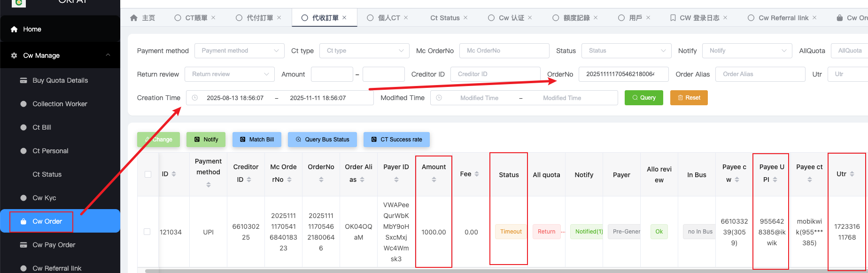Sort by the Utr column arrows
This screenshot has width=868, height=273.
(x=852, y=174)
